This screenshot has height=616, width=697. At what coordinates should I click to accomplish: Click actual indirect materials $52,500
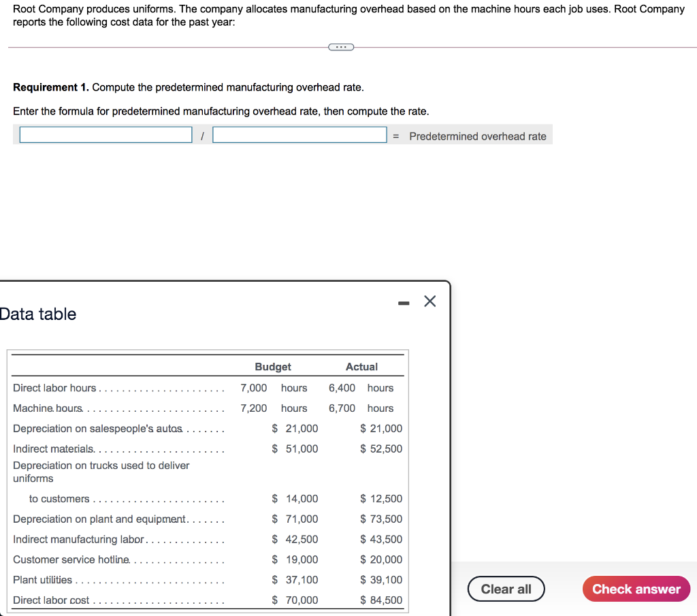(x=381, y=449)
